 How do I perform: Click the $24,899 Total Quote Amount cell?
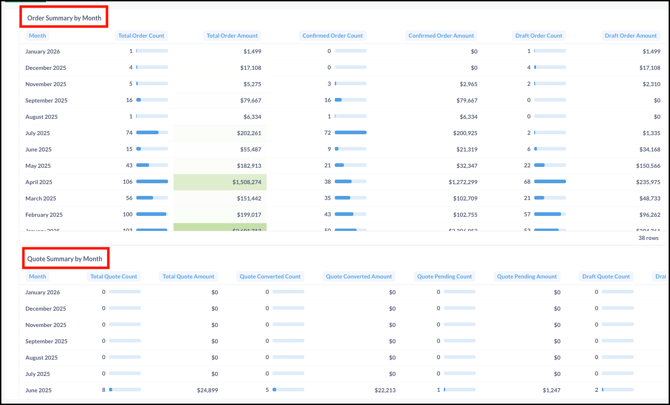pos(207,390)
